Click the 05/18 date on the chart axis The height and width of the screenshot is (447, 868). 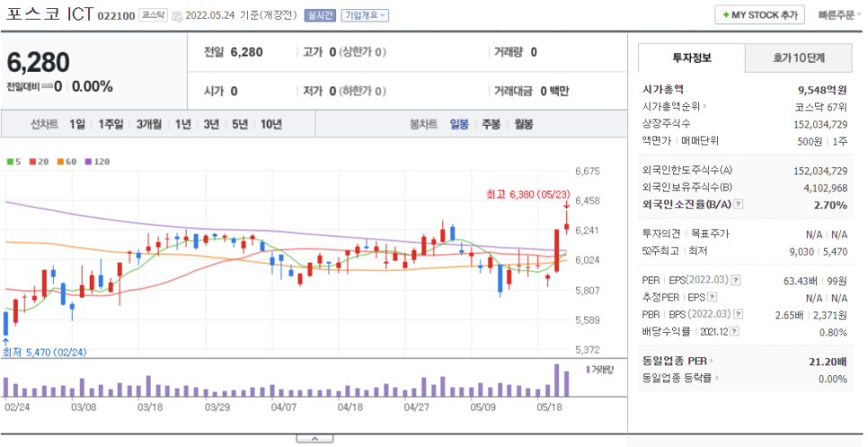tap(549, 408)
